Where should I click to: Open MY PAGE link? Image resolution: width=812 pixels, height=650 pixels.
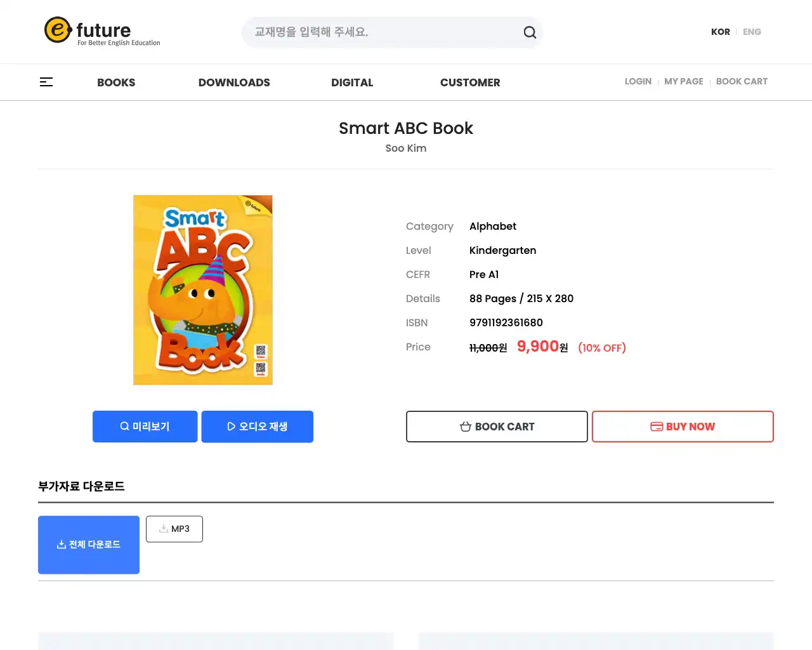point(684,81)
